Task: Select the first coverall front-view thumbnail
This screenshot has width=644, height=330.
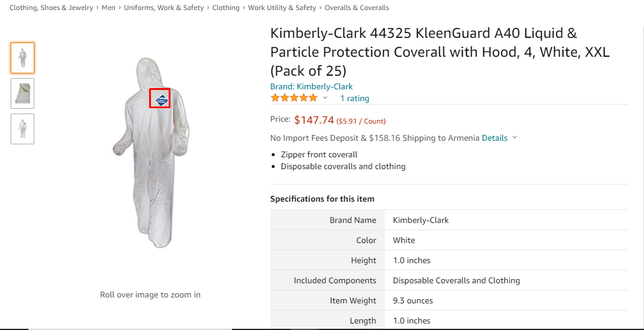Action: point(22,58)
